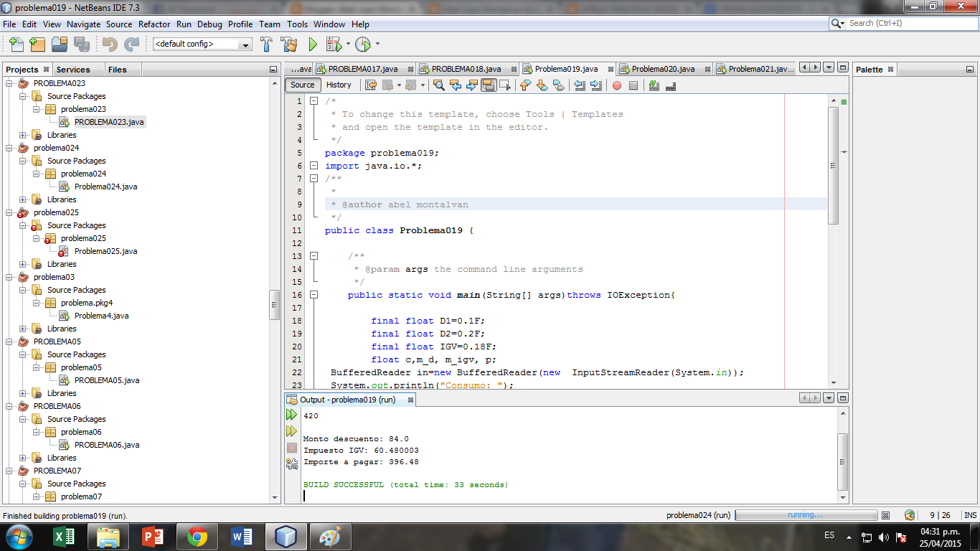
Task: Click the Re-run green arrows icon in Output
Action: point(291,415)
